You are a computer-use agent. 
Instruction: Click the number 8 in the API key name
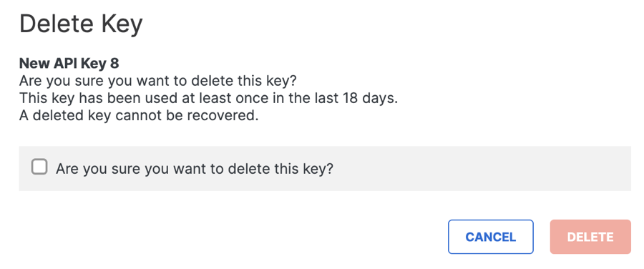(114, 64)
